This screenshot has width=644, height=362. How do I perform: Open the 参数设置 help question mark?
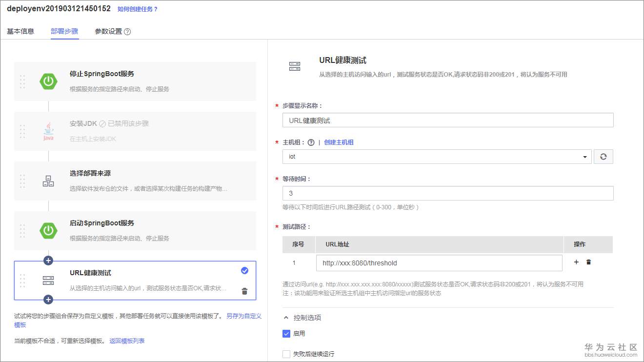127,32
